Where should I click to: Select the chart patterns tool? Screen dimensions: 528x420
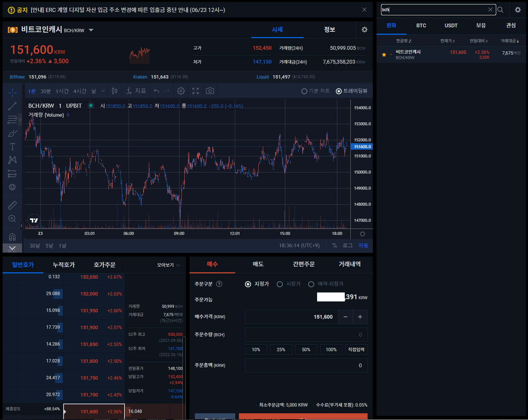tap(12, 160)
